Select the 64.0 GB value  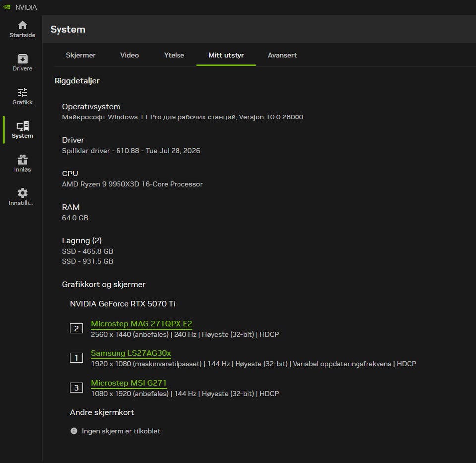pyautogui.click(x=75, y=218)
